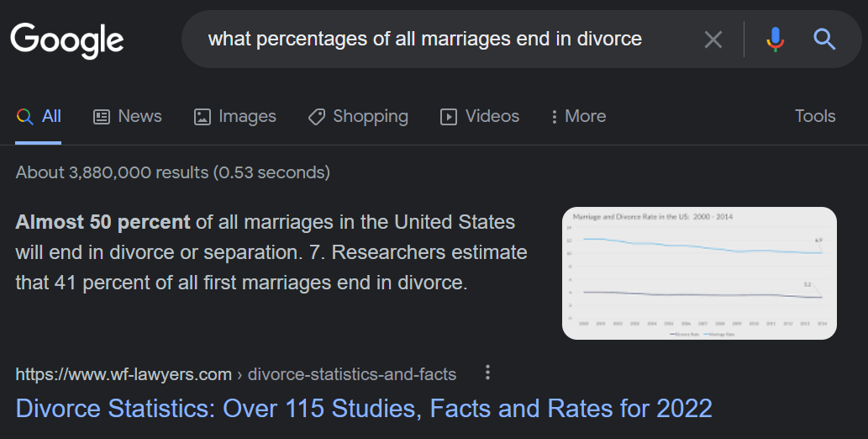
Task: Switch to the Images results tab
Action: pos(234,117)
